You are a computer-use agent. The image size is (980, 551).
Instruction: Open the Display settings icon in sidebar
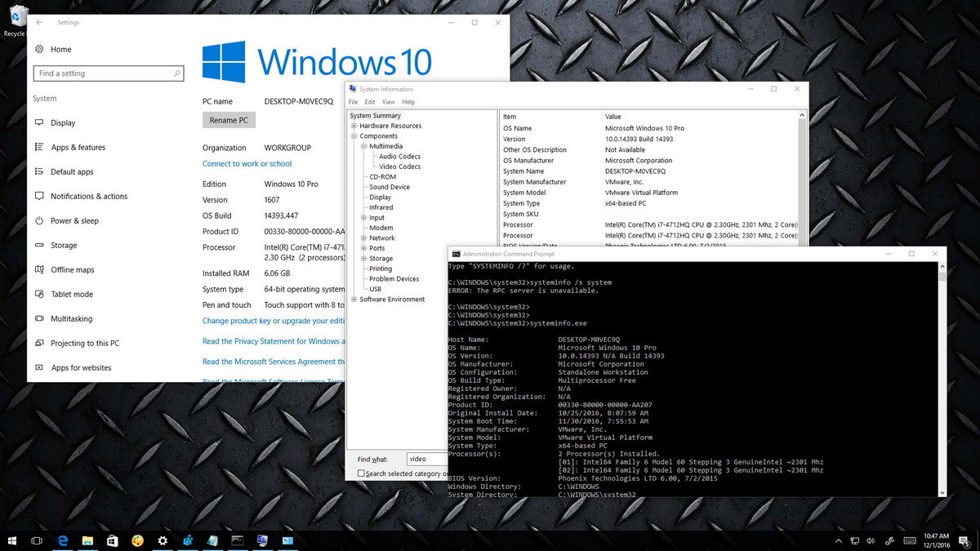(39, 123)
